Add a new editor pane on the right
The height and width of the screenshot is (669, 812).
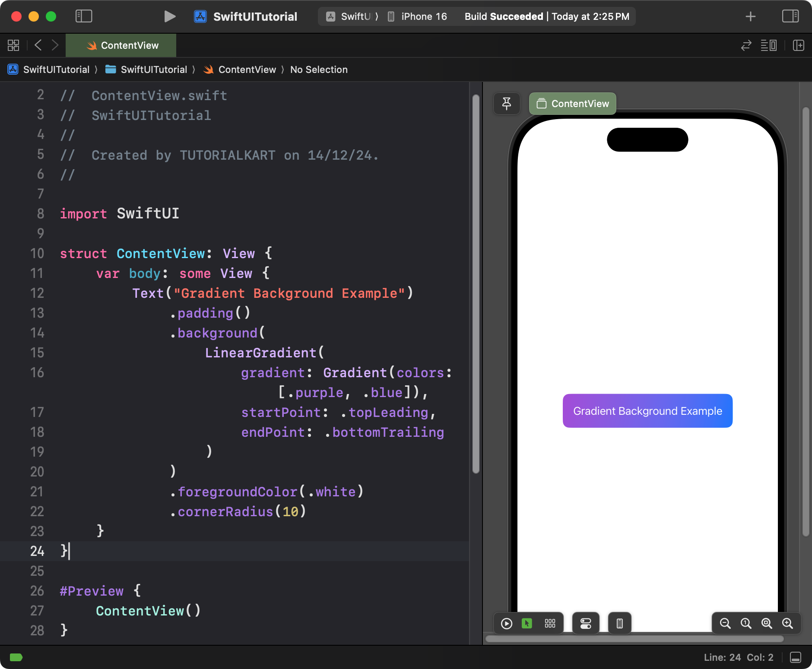point(799,45)
